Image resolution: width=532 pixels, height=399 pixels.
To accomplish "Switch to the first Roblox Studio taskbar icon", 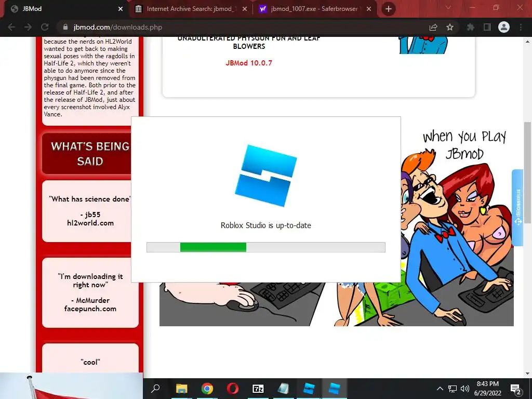I will click(309, 389).
